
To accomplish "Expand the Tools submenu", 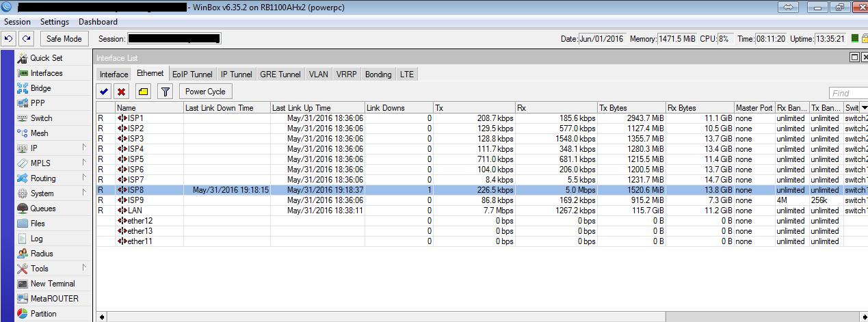I will [x=84, y=268].
